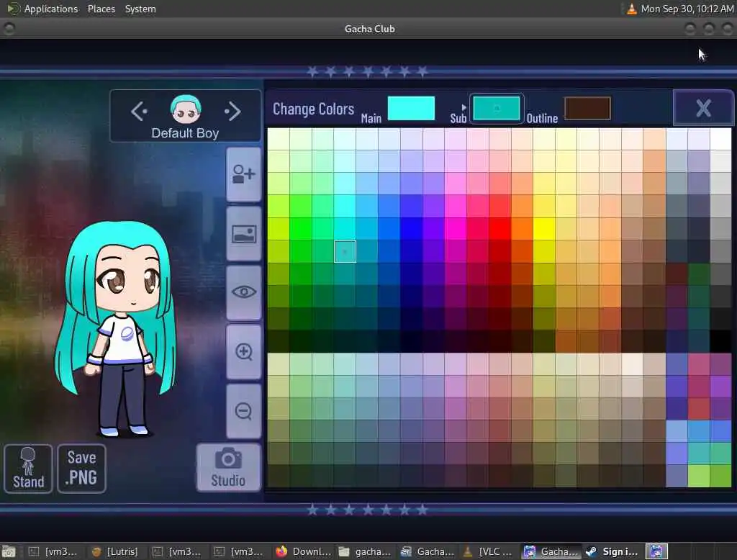Open Studio mode with the camera button
This screenshot has width=737, height=560.
[228, 467]
